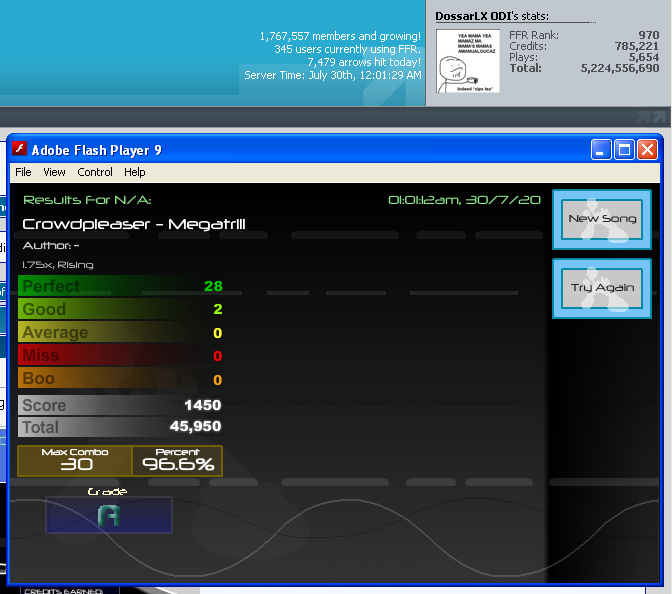Viewport: 672px width, 594px height.
Task: Minimize the Adobe Flash Player window
Action: tap(601, 150)
